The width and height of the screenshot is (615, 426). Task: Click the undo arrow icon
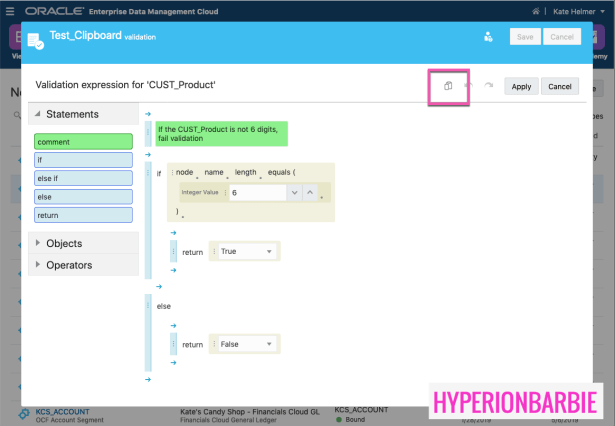point(467,86)
